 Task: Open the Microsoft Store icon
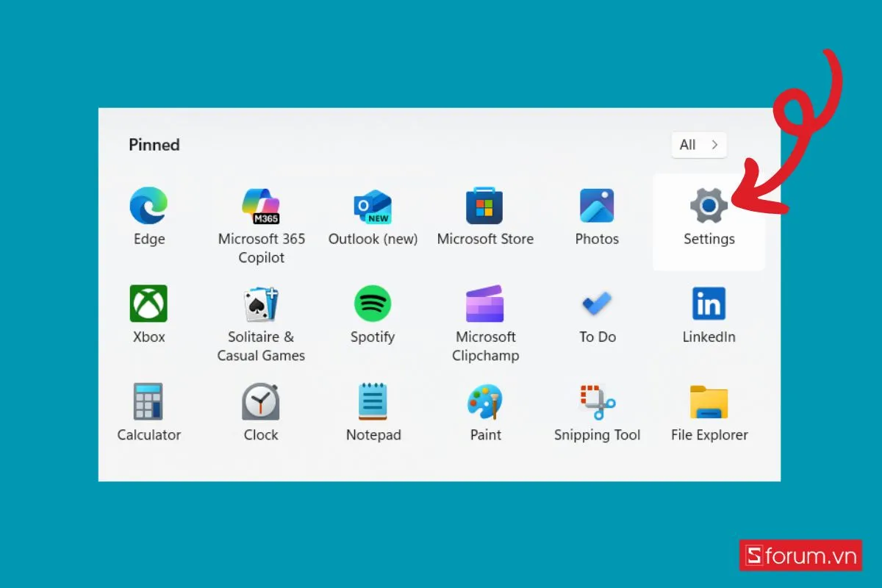(485, 206)
